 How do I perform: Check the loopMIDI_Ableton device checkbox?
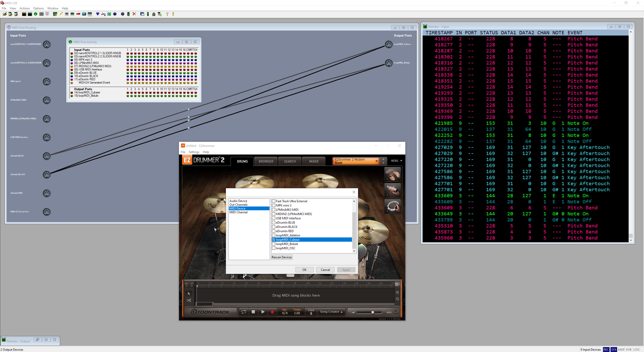274,235
